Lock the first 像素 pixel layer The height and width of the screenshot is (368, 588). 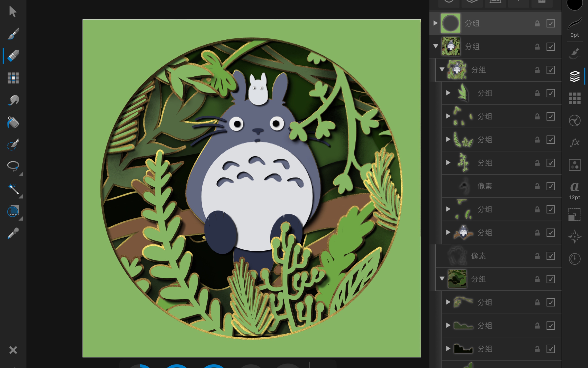click(x=537, y=186)
